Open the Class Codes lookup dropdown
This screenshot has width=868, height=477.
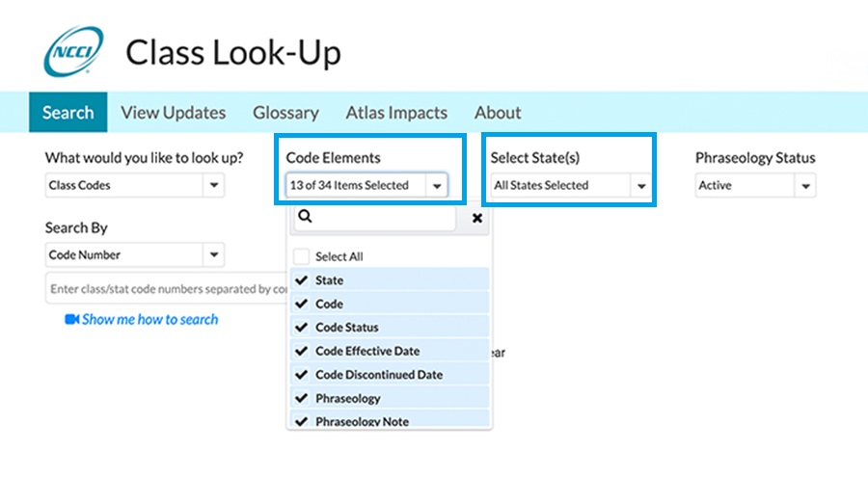134,185
